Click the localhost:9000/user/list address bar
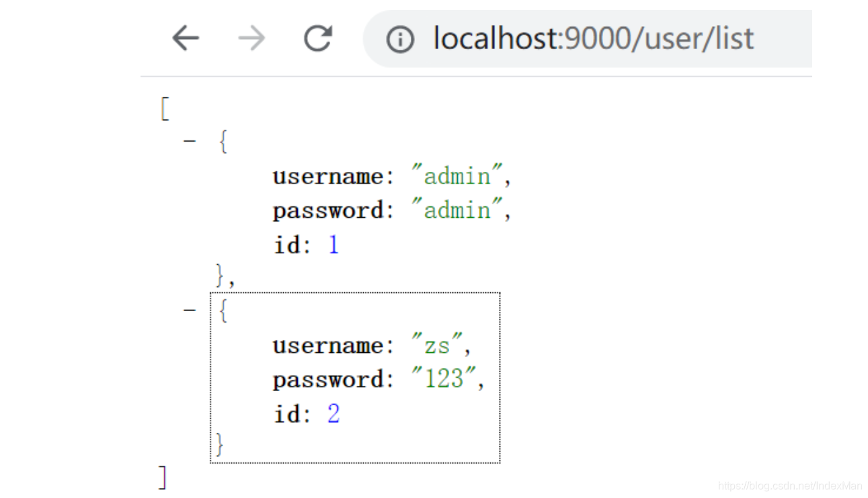This screenshot has width=868, height=498. tap(588, 39)
